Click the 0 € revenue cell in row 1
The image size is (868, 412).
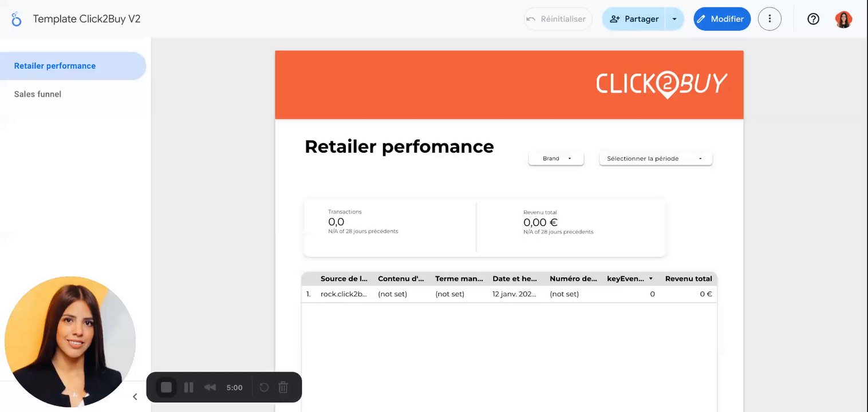click(706, 294)
